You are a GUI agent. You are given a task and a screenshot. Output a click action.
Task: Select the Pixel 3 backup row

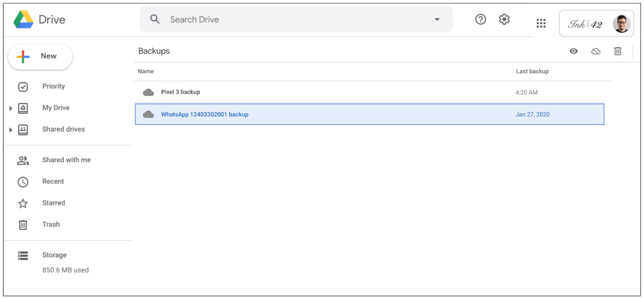tap(322, 92)
